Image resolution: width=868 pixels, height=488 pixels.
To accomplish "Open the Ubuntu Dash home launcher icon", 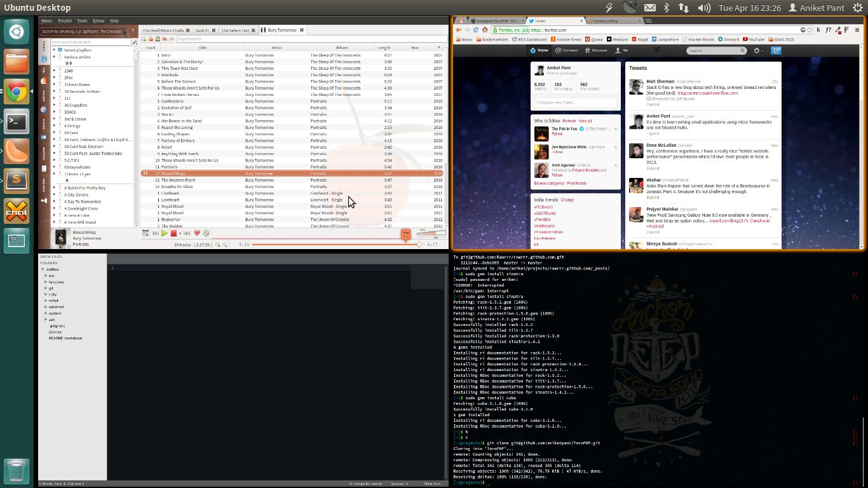I will [x=17, y=32].
